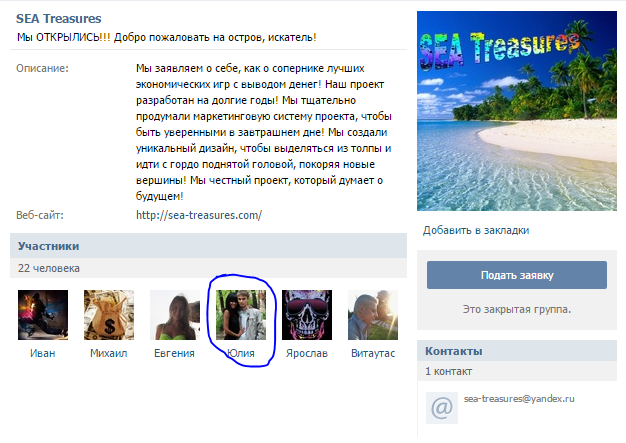Image resolution: width=626 pixels, height=443 pixels.
Task: Click the sea-treasures@yandex.ru contact email
Action: 519,399
